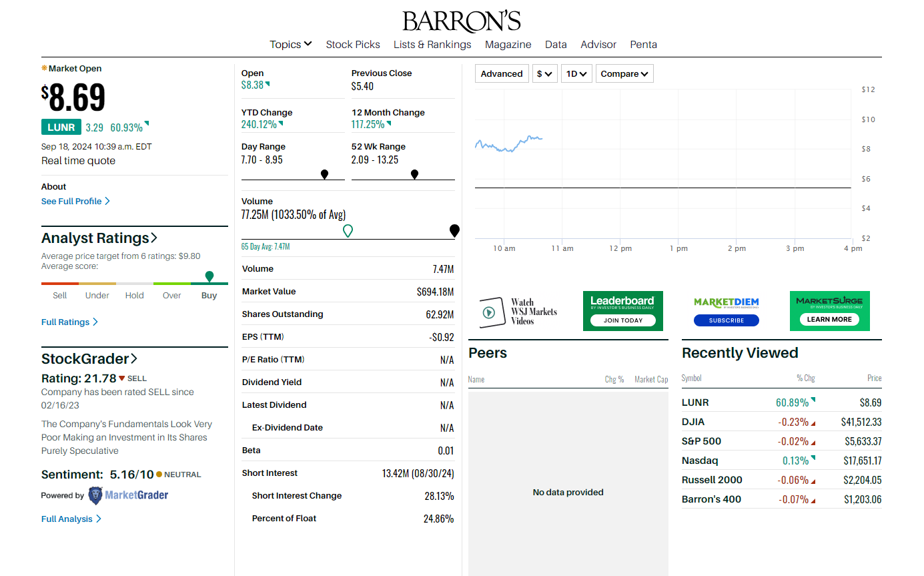Click the hollow 65 Day Avg volume marker
The height and width of the screenshot is (576, 924).
[x=348, y=231]
